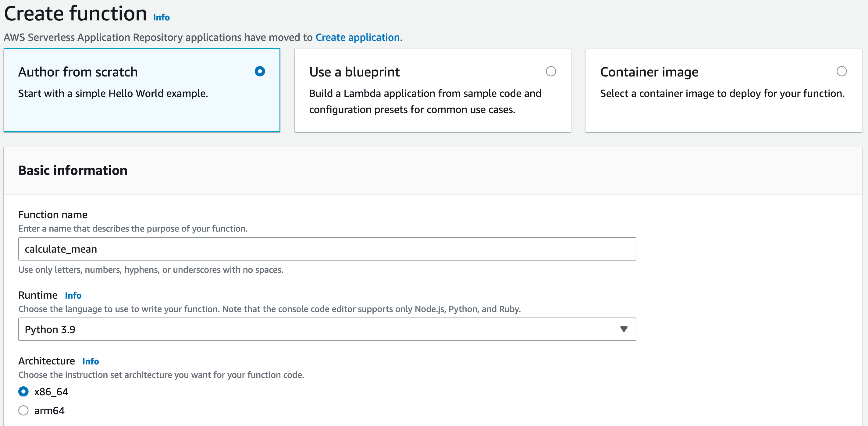Click the Use a blueprint card title

354,72
